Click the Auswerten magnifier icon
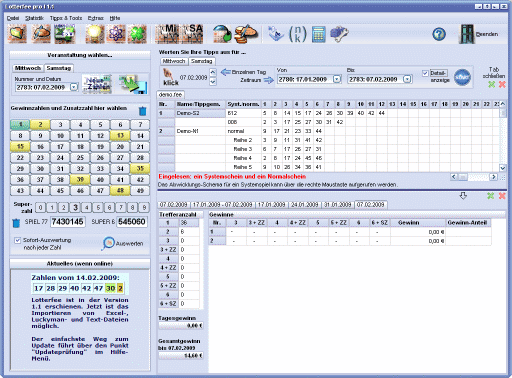 click(108, 243)
